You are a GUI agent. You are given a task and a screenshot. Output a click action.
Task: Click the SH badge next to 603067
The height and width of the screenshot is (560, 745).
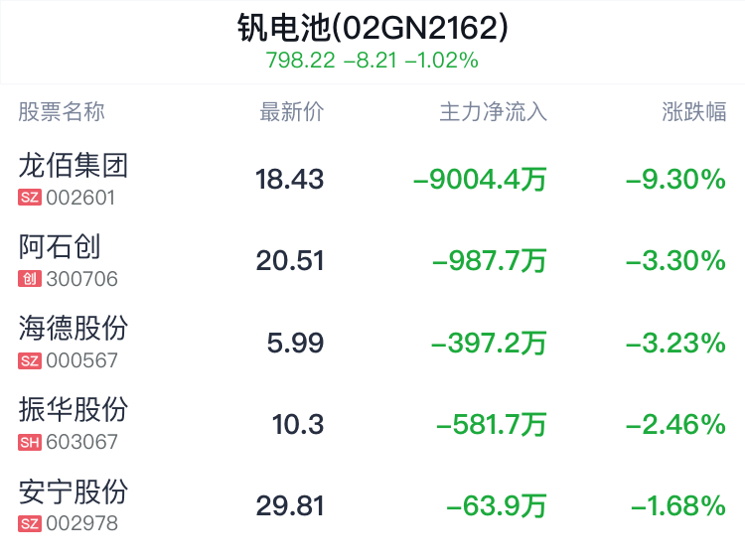30,442
